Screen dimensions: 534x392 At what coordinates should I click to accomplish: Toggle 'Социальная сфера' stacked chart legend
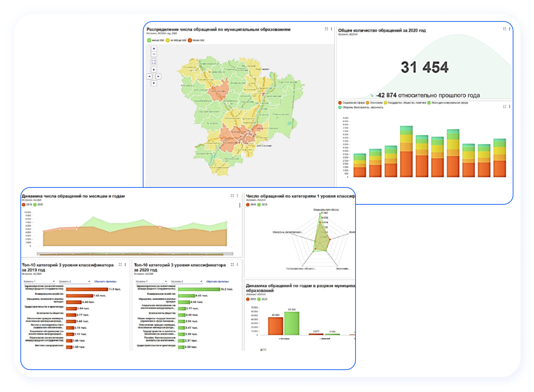(351, 103)
